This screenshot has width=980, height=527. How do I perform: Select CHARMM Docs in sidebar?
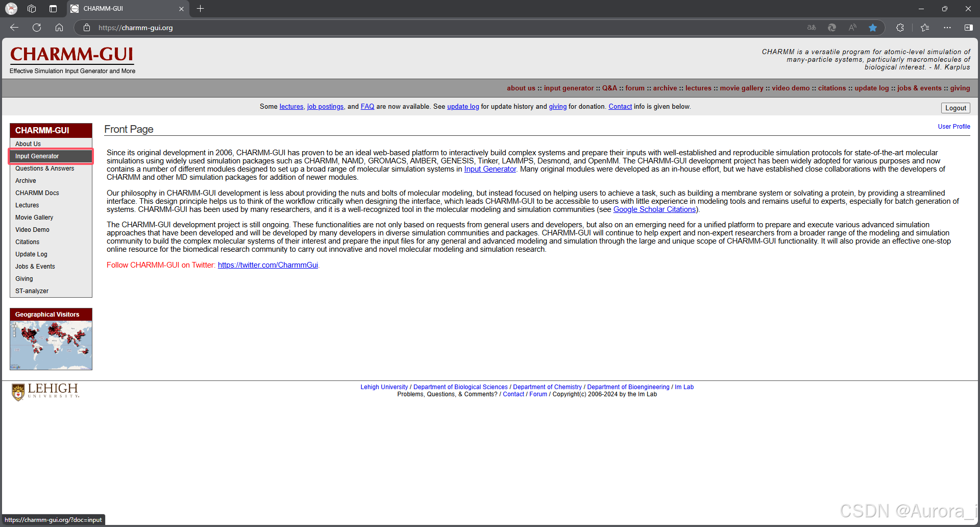tap(51, 193)
